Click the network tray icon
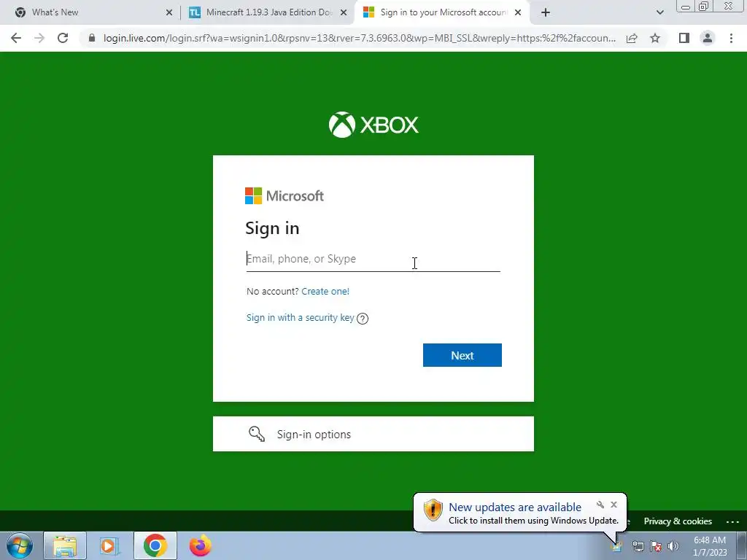The image size is (747, 560). point(638,546)
